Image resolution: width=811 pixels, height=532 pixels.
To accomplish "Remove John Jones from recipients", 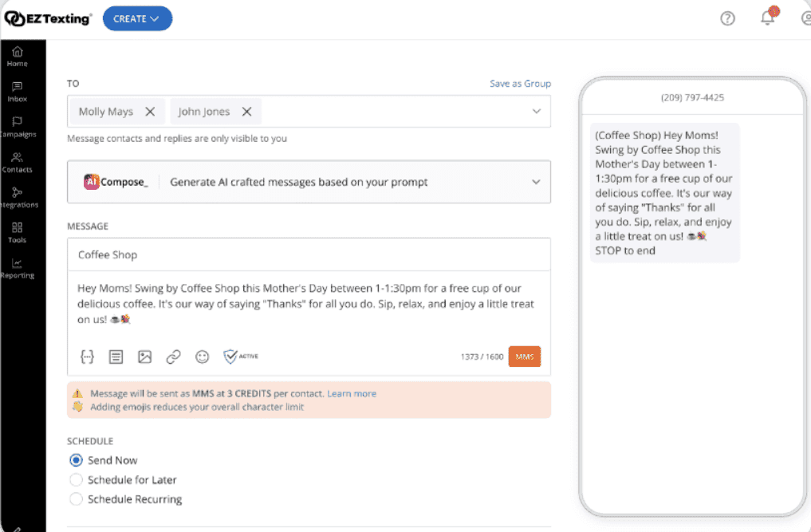I will pos(246,111).
